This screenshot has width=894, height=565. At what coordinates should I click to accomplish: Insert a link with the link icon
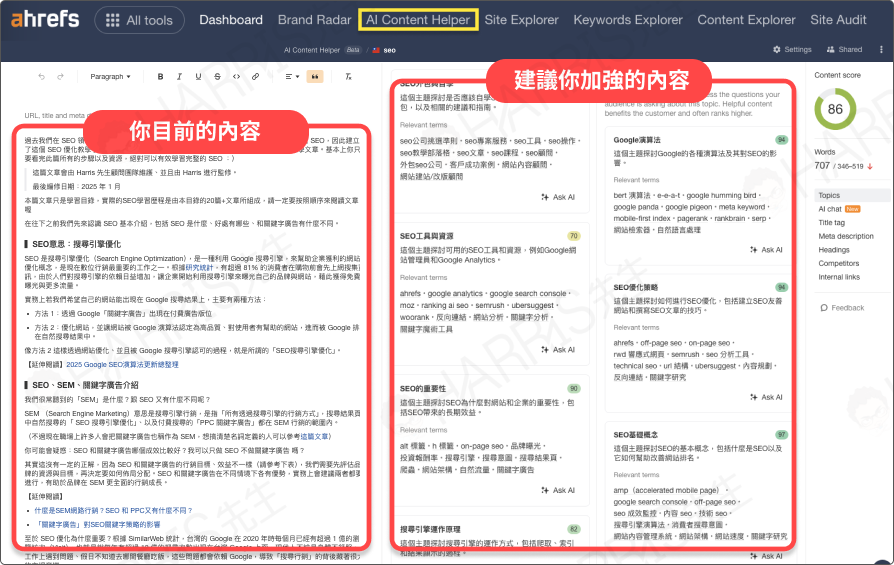pyautogui.click(x=255, y=76)
